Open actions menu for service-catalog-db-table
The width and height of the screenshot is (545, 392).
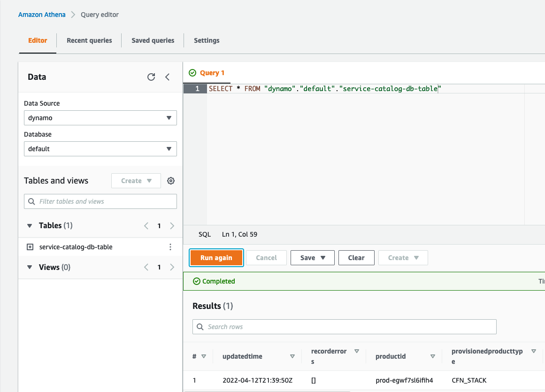click(170, 247)
